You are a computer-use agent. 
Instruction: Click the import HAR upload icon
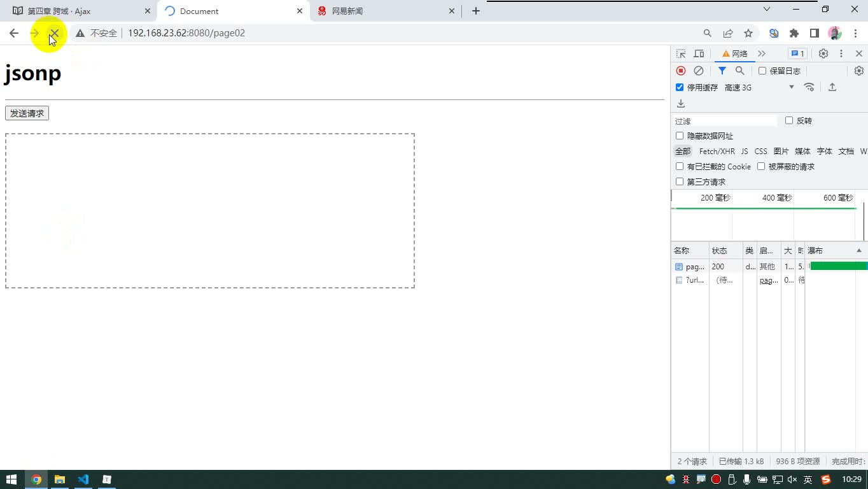point(832,87)
